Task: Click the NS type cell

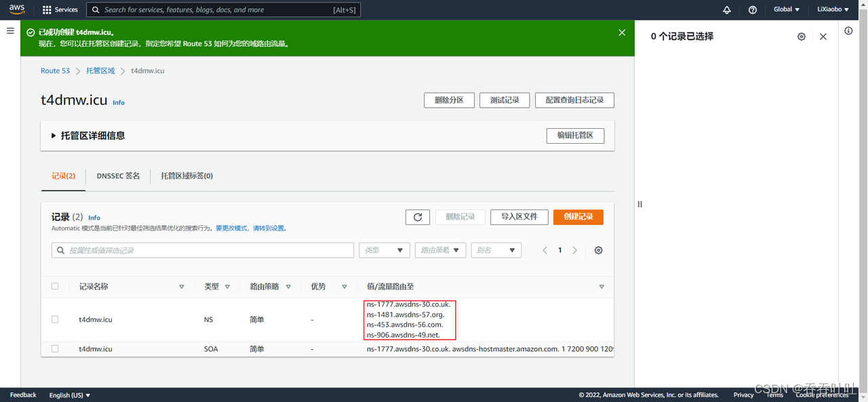Action: (x=209, y=319)
